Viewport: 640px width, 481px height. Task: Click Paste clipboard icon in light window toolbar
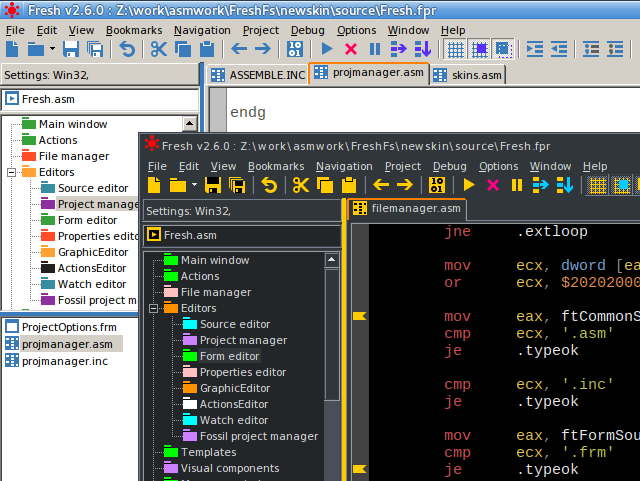[207, 49]
